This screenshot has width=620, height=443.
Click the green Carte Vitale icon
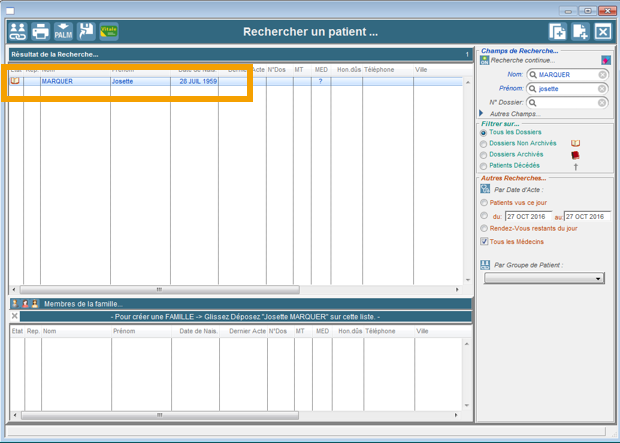pyautogui.click(x=108, y=32)
